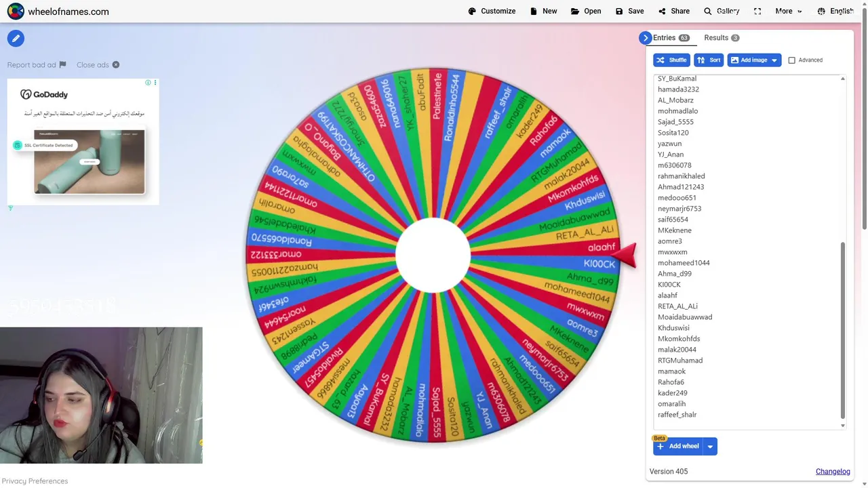Select entry text 'RETA_AL_ALi'

(x=677, y=306)
